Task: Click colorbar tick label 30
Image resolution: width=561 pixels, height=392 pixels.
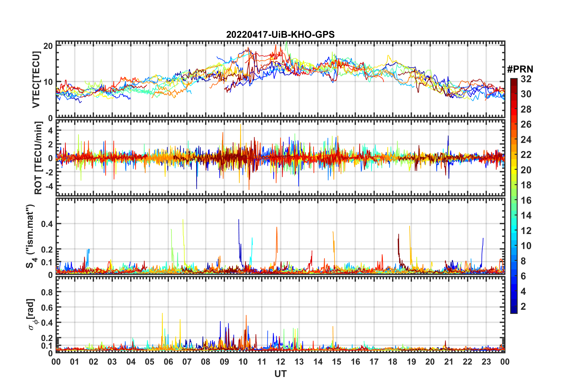Action: pyautogui.click(x=526, y=94)
